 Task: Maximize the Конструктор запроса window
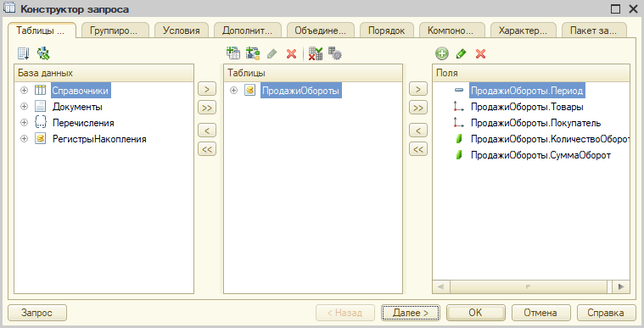point(616,9)
